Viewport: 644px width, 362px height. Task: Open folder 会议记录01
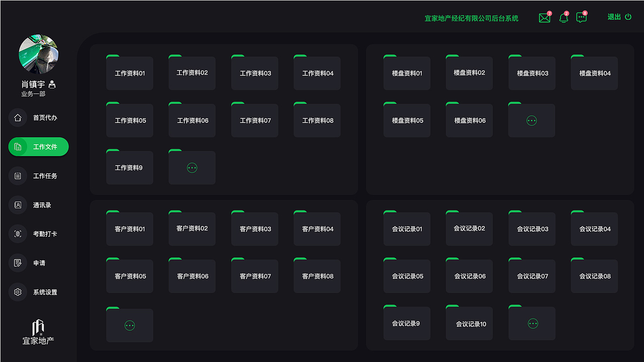pyautogui.click(x=407, y=228)
